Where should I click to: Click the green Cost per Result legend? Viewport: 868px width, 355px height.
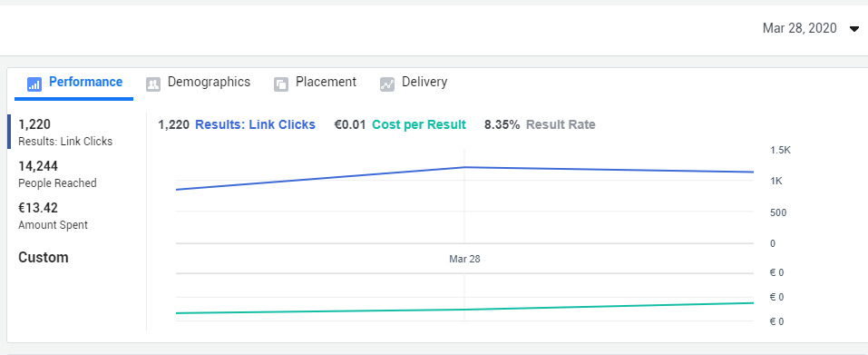[x=419, y=124]
